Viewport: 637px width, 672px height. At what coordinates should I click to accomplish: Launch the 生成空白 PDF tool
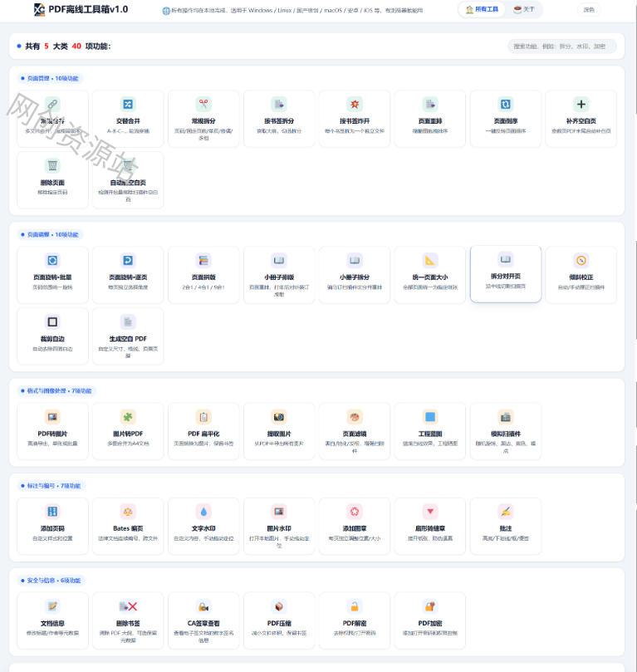(128, 336)
